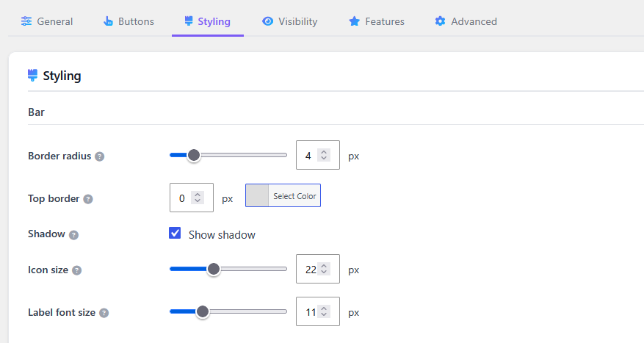This screenshot has height=343, width=644.
Task: Click the Border radius slider handle
Action: [193, 155]
